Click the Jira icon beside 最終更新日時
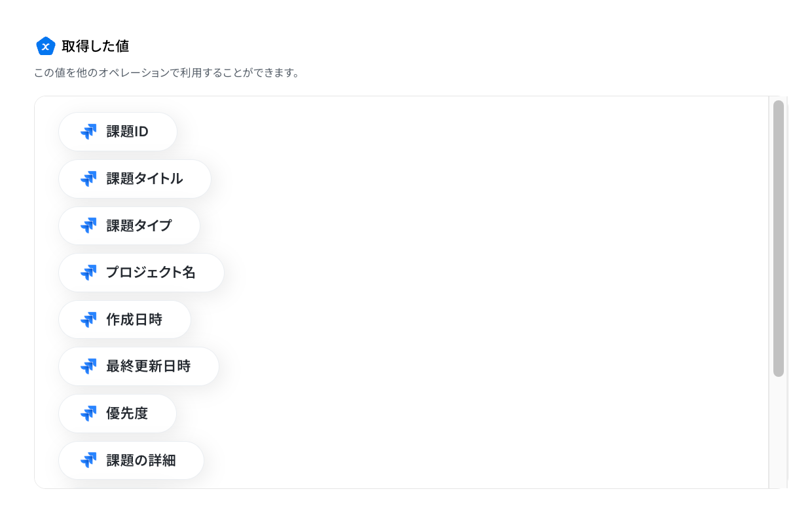 pos(88,366)
